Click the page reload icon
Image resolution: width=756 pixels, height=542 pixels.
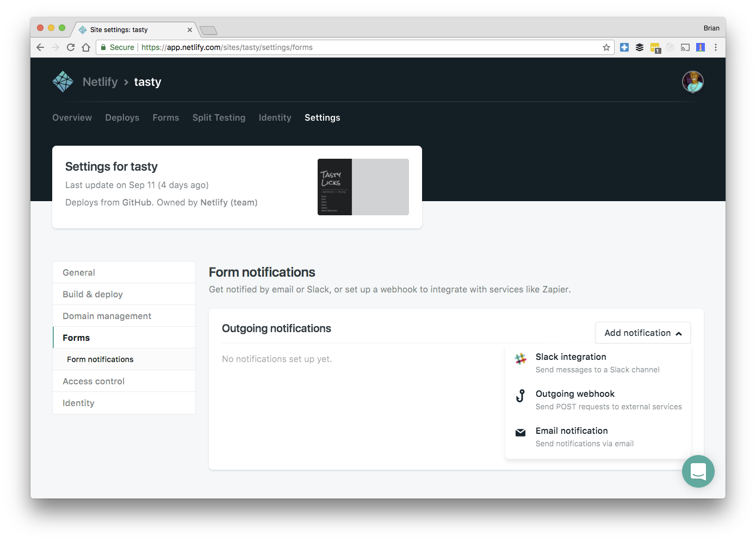click(71, 47)
